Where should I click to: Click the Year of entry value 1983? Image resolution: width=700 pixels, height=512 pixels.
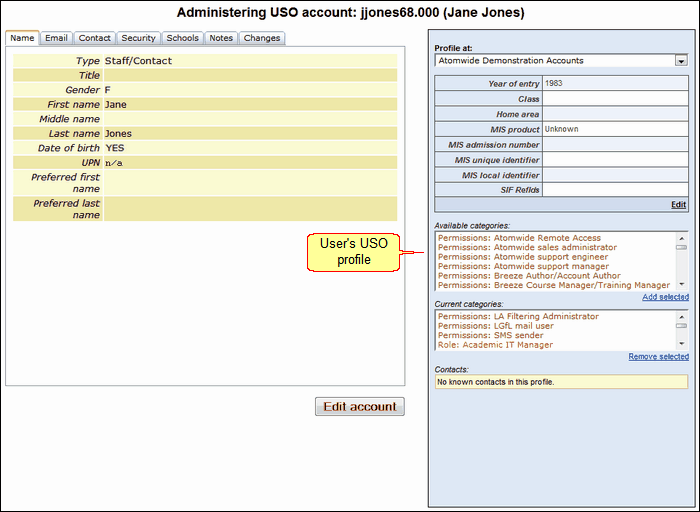point(554,83)
